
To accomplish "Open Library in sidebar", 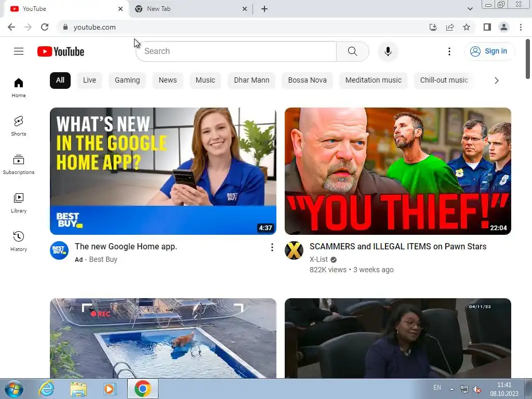I will tap(19, 203).
